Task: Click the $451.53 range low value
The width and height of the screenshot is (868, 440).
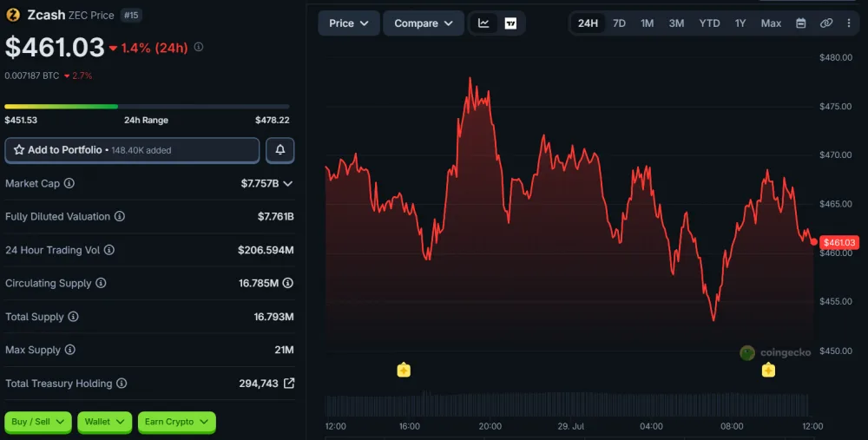Action: (x=21, y=120)
